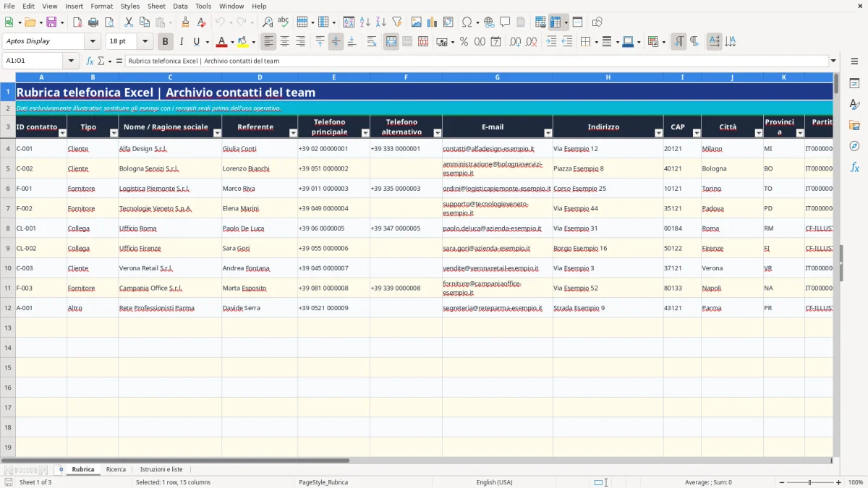
Task: Open the Styles menu
Action: pyautogui.click(x=130, y=6)
